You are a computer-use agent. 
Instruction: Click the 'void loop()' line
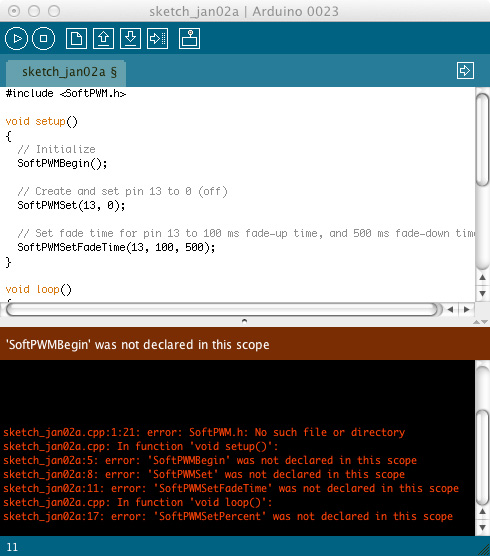(x=39, y=289)
